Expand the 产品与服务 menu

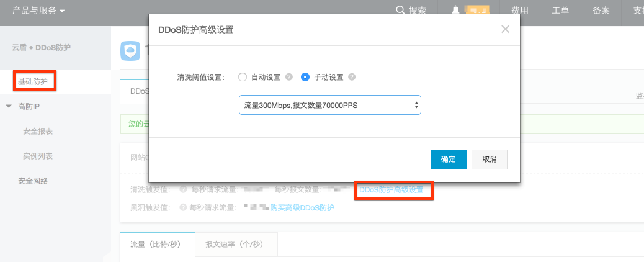[x=38, y=11]
